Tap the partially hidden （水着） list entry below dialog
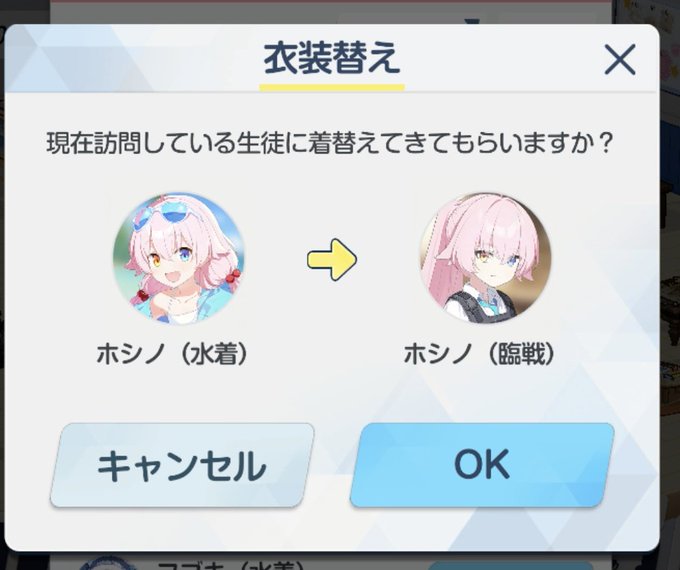The width and height of the screenshot is (680, 570). (230, 564)
